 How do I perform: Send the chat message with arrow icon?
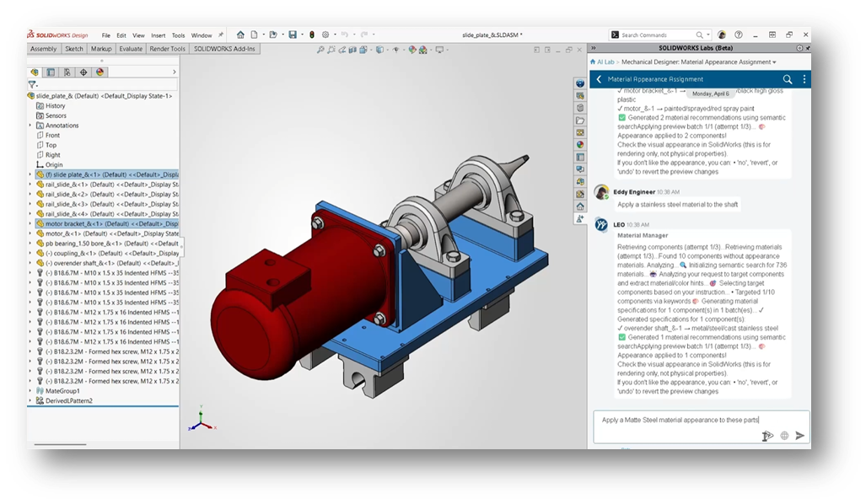click(x=799, y=436)
